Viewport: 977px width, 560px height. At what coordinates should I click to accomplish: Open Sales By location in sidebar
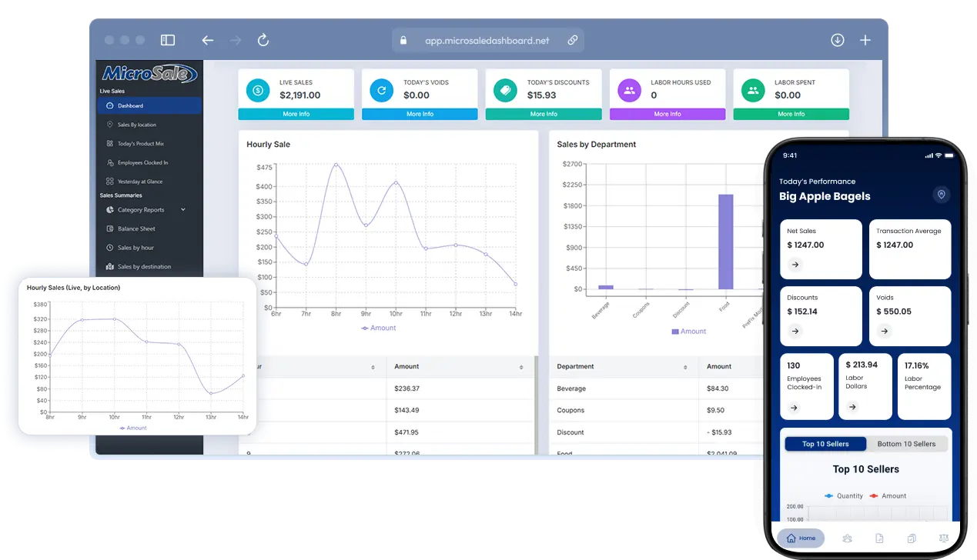[x=136, y=125]
